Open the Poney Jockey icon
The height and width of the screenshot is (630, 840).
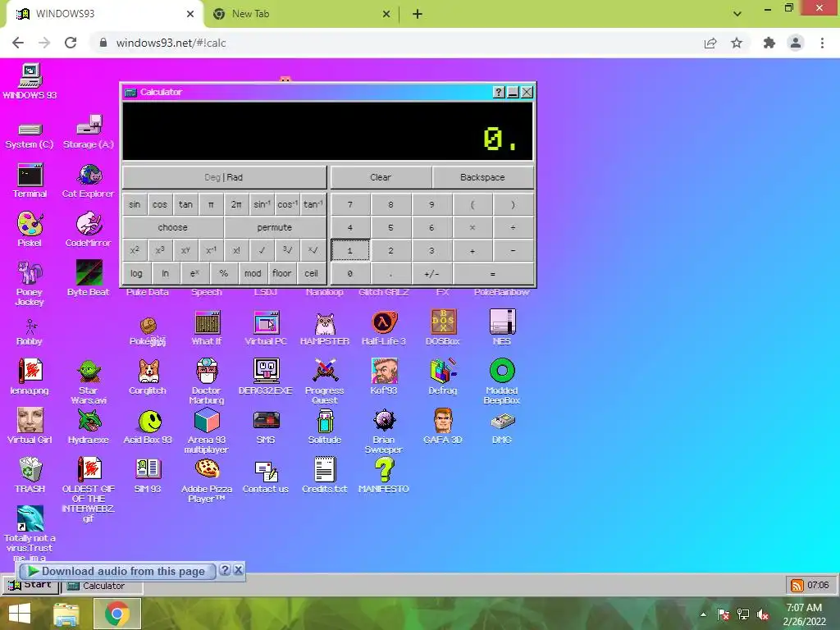click(30, 283)
